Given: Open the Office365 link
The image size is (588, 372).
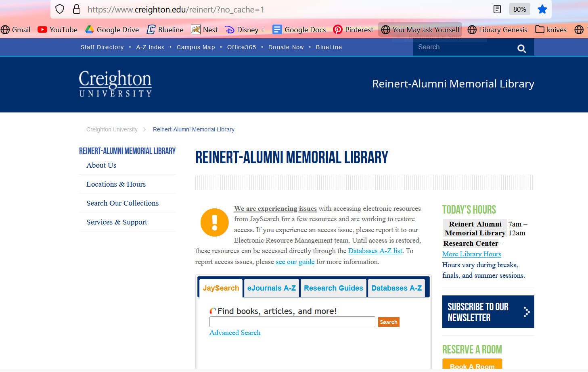Looking at the screenshot, I should coord(242,47).
